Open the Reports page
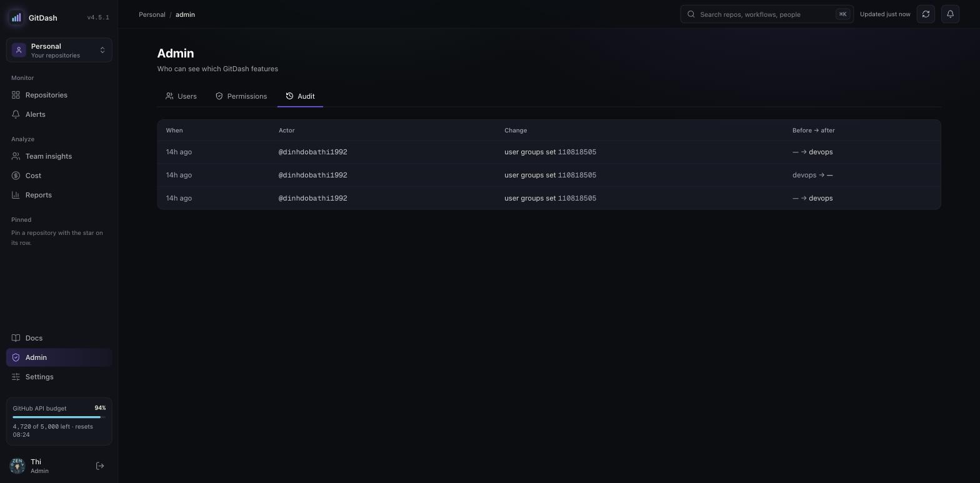The image size is (980, 483). tap(59, 195)
